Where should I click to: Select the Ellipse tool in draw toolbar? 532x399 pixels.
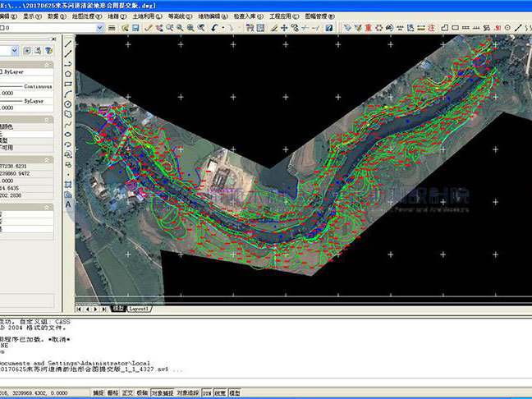(68, 135)
